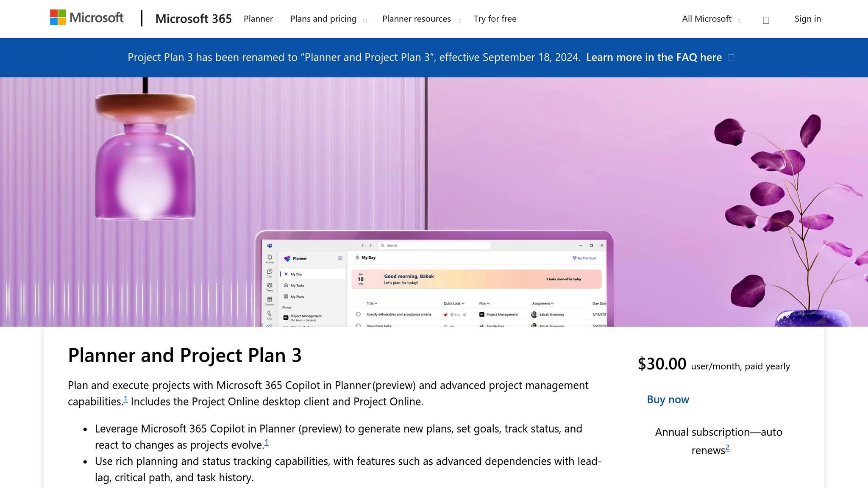The height and width of the screenshot is (488, 868).
Task: Click the My Plans grid icon
Action: point(286,297)
